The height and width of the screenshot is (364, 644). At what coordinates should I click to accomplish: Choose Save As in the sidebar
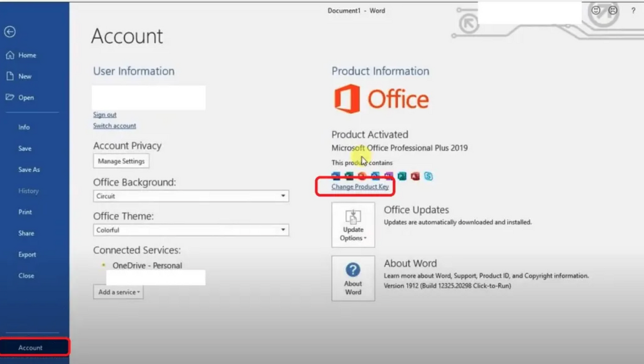pos(29,169)
